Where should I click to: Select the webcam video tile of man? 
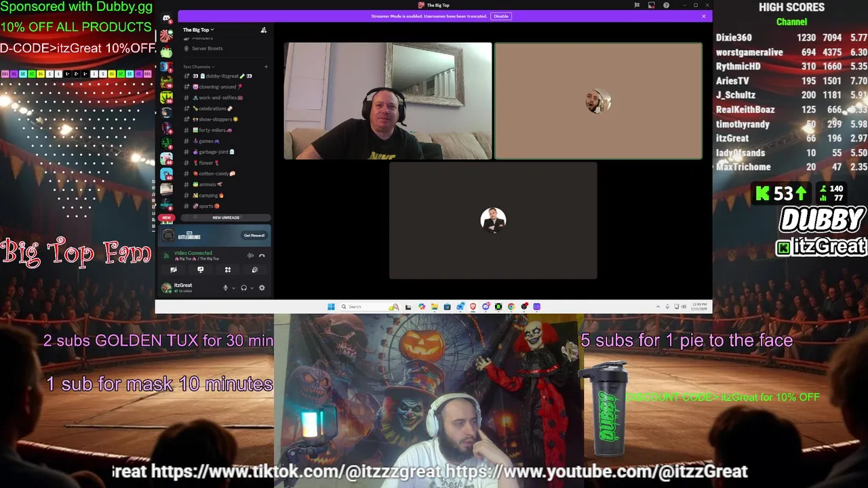(x=388, y=101)
